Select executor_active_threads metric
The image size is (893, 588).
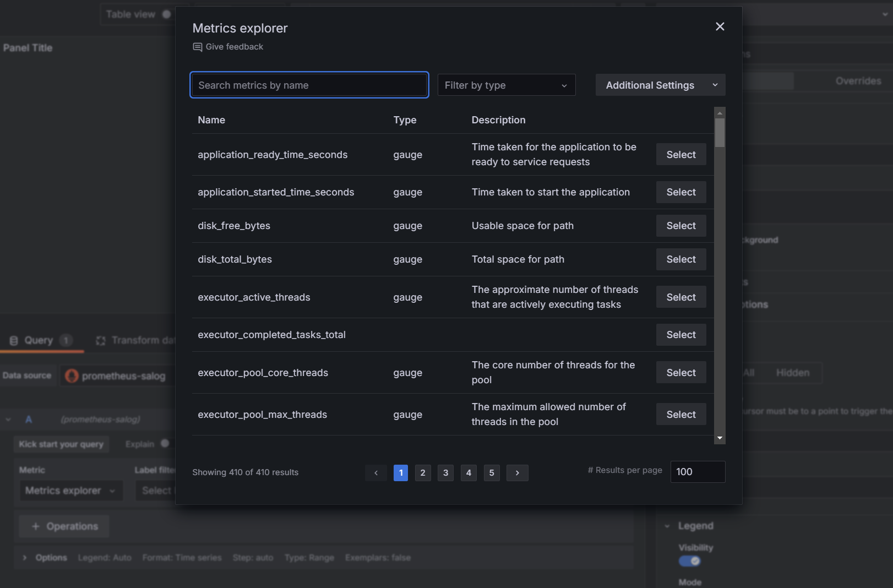pyautogui.click(x=681, y=297)
